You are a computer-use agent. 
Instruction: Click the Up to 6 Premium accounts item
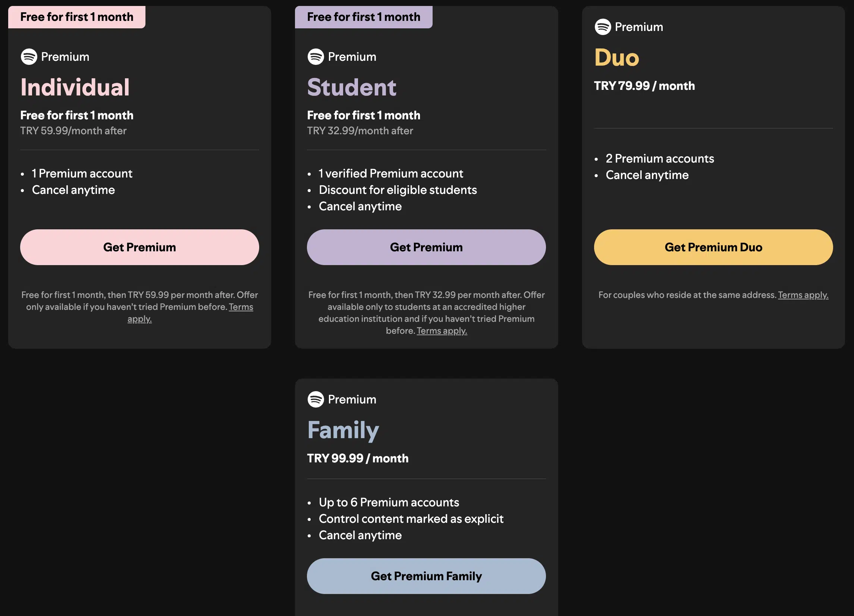389,502
